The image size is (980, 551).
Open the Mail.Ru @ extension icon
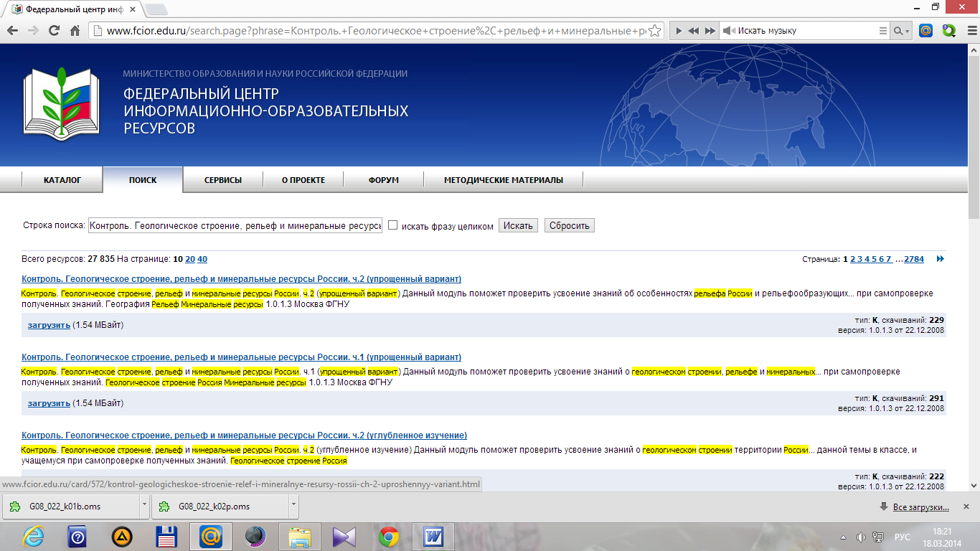(925, 31)
